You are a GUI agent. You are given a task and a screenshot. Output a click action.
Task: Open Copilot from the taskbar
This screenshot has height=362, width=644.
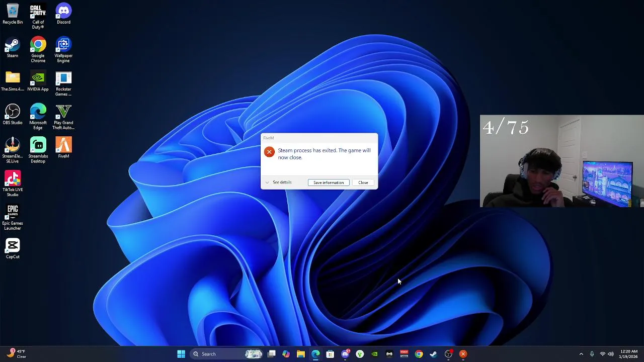286,354
